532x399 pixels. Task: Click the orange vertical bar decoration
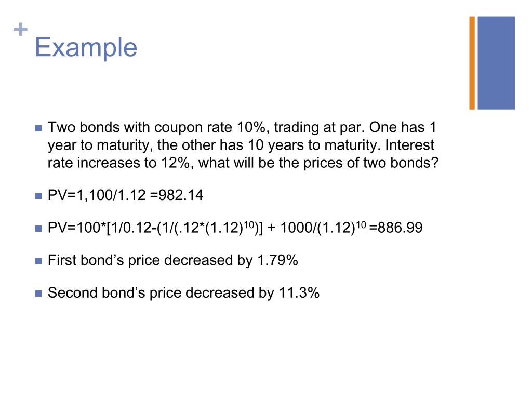[472, 62]
